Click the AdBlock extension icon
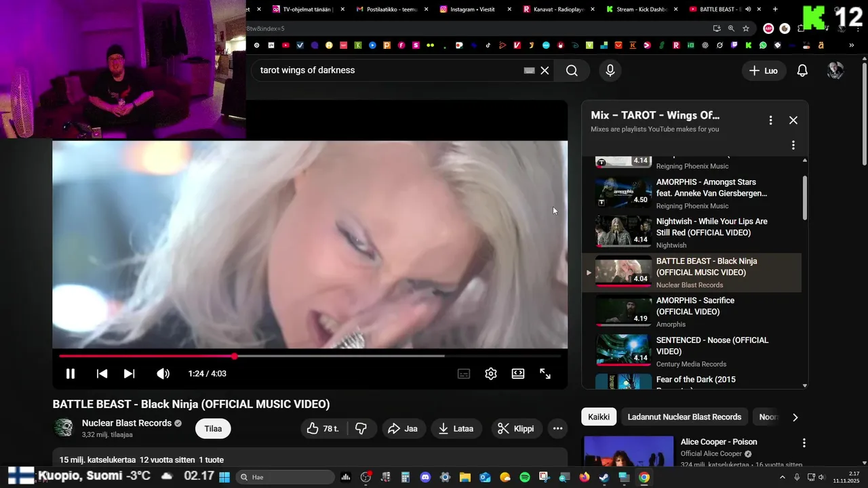 (768, 28)
